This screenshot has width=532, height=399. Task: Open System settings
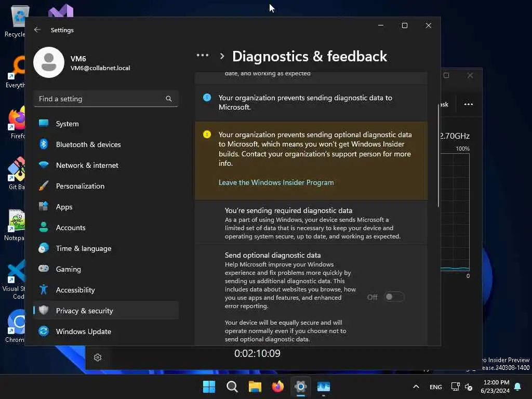[x=106, y=124]
